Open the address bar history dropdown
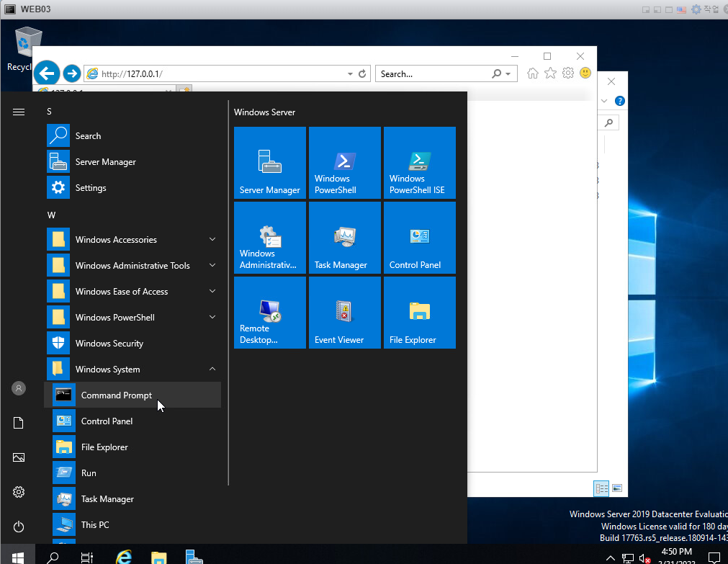 [350, 74]
